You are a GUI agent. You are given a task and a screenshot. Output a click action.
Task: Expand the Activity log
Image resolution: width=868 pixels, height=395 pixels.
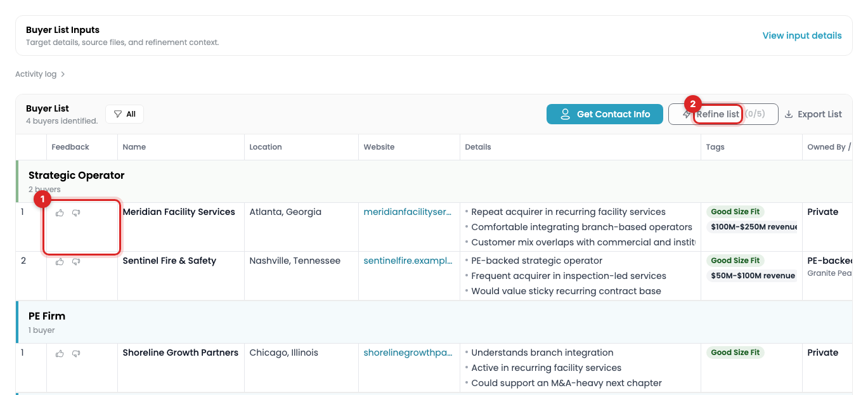point(40,74)
